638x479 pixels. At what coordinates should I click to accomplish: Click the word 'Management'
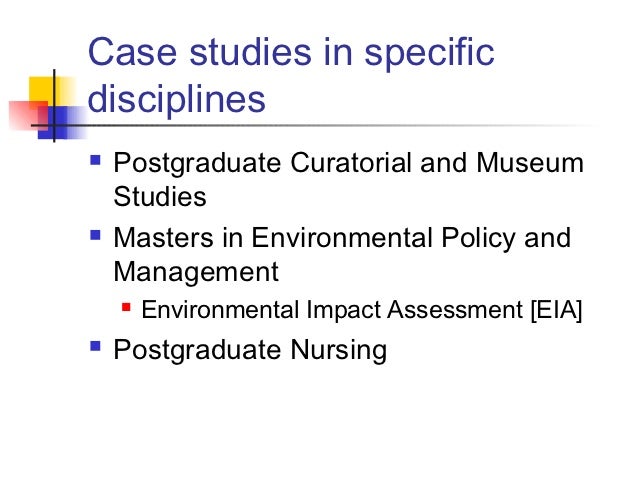point(196,273)
